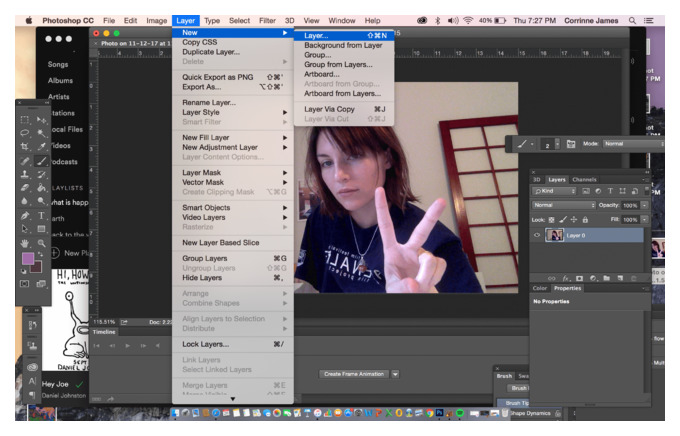The image size is (680, 436).
Task: Switch to the 3D tab
Action: point(536,180)
